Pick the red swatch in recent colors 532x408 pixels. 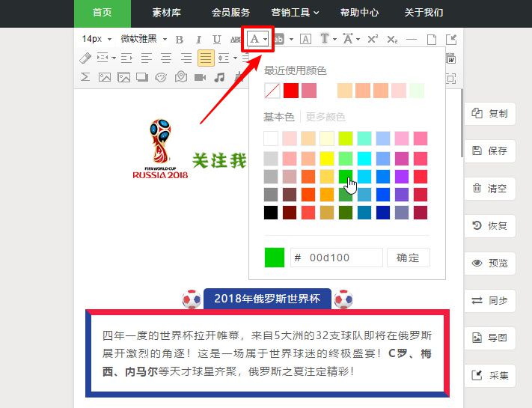tap(291, 91)
